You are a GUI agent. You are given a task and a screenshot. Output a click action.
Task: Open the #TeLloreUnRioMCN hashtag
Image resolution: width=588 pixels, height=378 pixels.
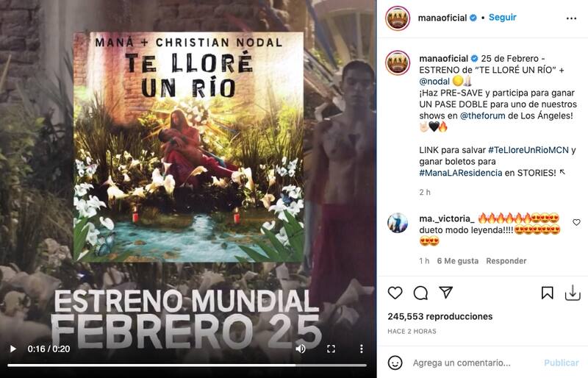[528, 150]
